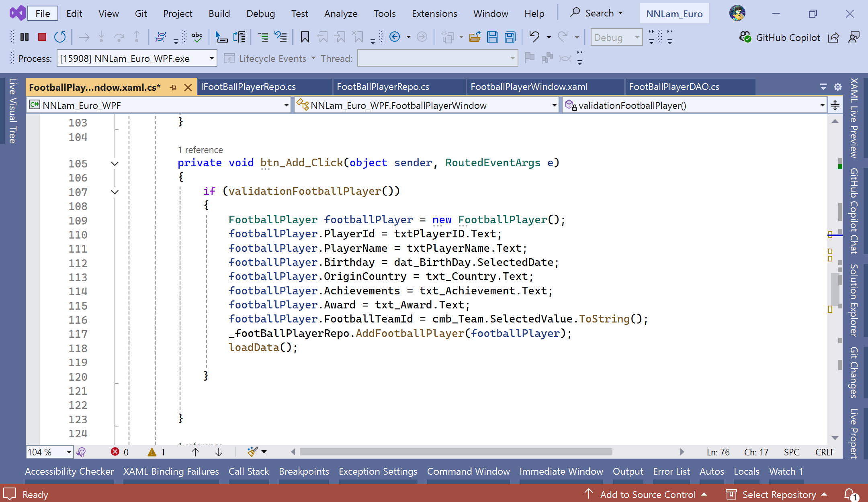
Task: Undo last action icon
Action: click(534, 37)
